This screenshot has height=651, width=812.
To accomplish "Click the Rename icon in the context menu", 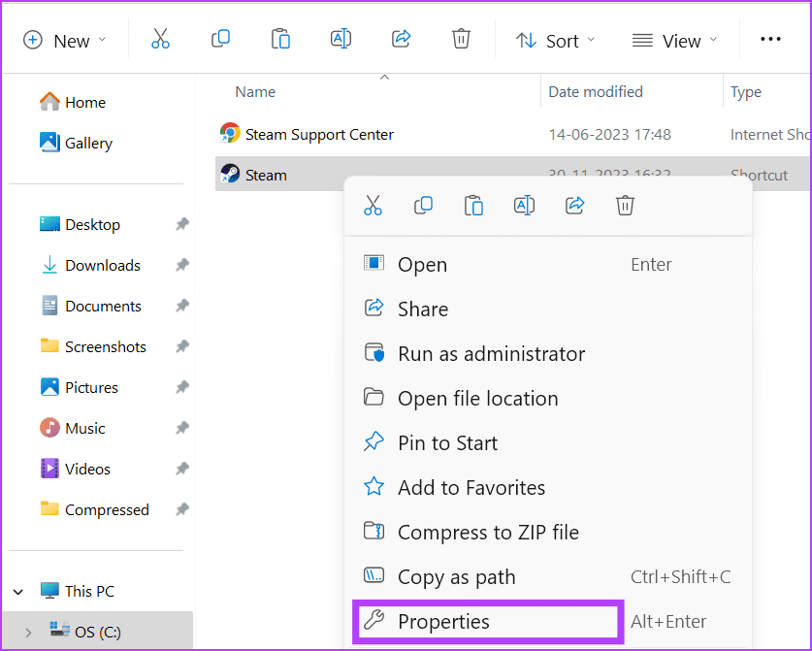I will click(524, 206).
